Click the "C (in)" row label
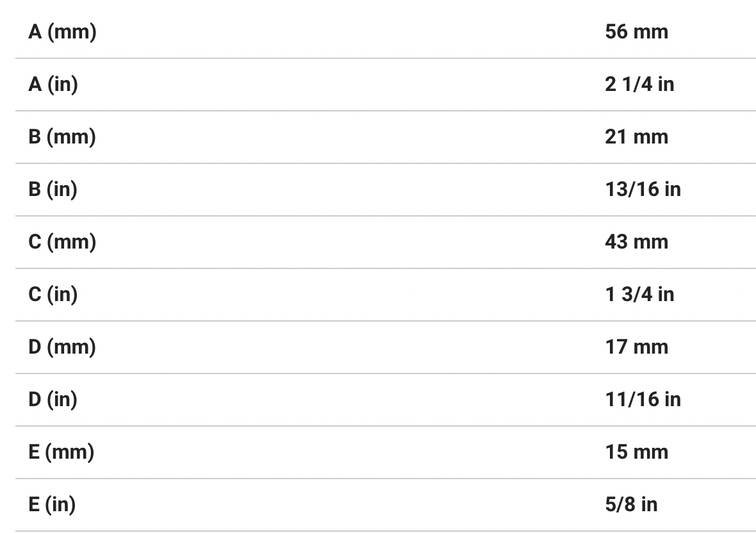 53,294
